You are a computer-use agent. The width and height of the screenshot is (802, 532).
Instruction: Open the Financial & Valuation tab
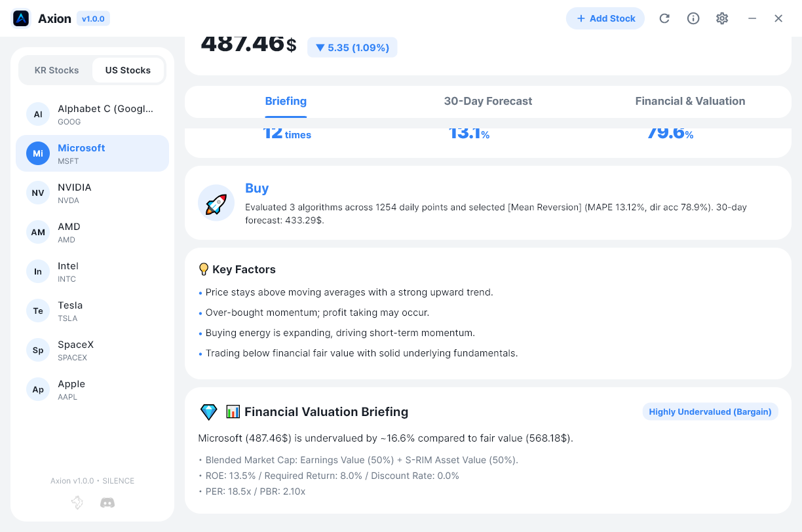tap(690, 102)
